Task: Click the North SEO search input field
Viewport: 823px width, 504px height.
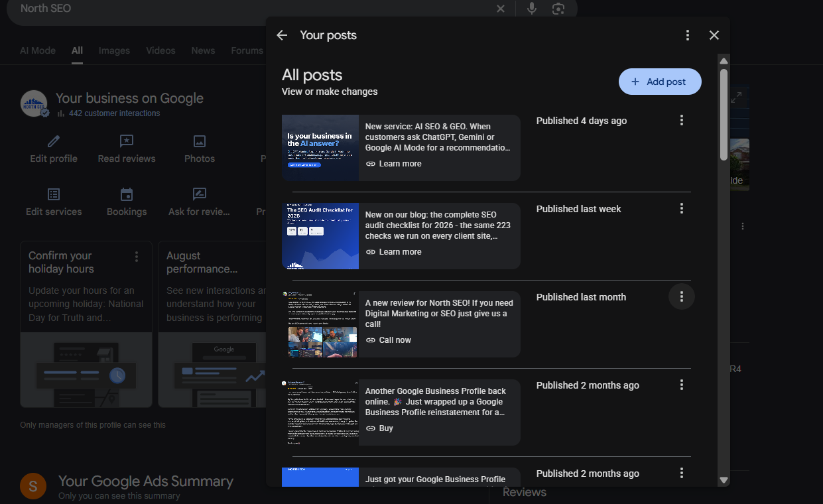Action: click(252, 9)
